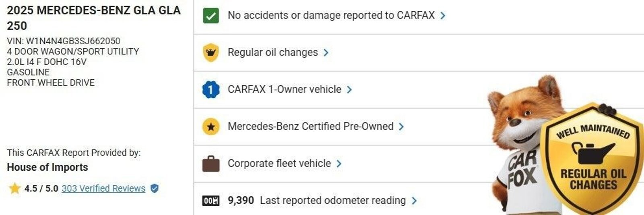The width and height of the screenshot is (644, 215).
Task: Click the green checkmark no-accidents icon
Action: coord(211,16)
